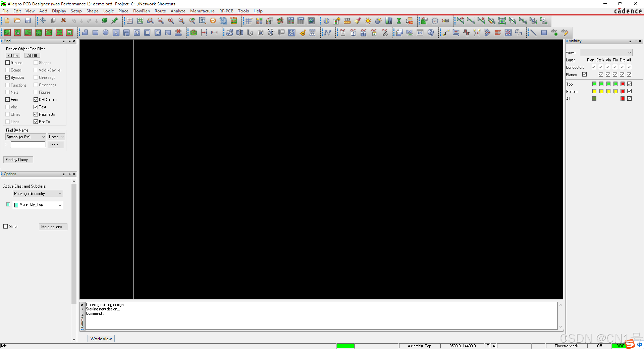Open the File menu
The image size is (644, 349).
point(5,11)
